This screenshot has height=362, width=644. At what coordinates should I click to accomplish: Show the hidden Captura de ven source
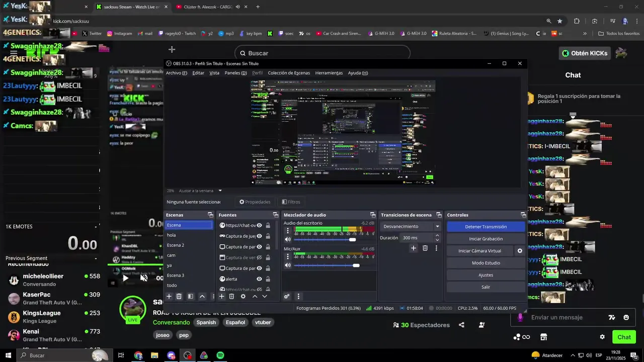tap(260, 257)
